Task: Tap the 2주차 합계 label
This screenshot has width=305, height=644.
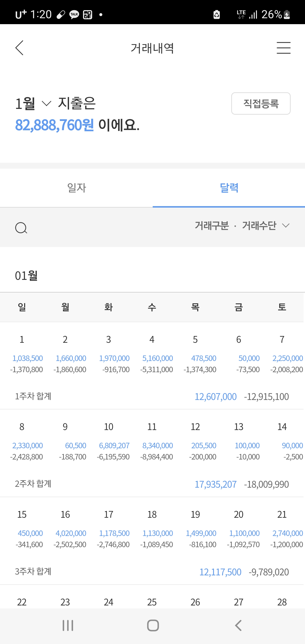Action: tap(33, 484)
